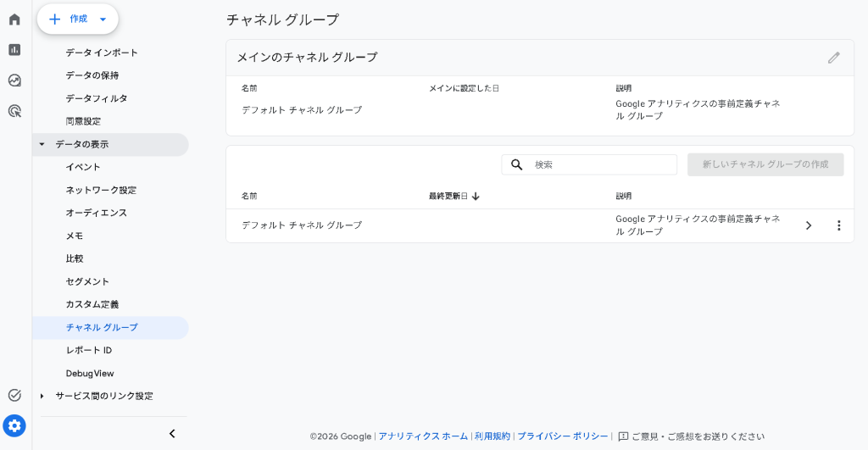The width and height of the screenshot is (868, 450).
Task: Open デフォルト チャネル グループ row chevron
Action: click(809, 225)
